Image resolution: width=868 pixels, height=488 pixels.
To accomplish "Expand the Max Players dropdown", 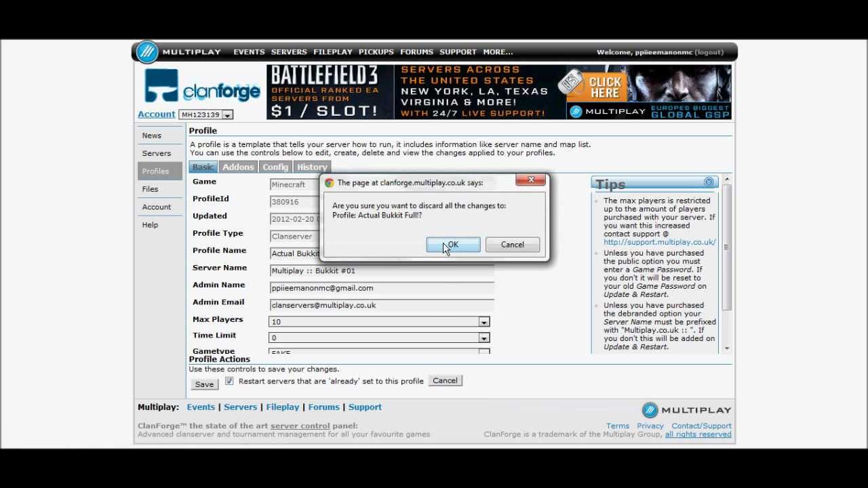I will (x=379, y=322).
